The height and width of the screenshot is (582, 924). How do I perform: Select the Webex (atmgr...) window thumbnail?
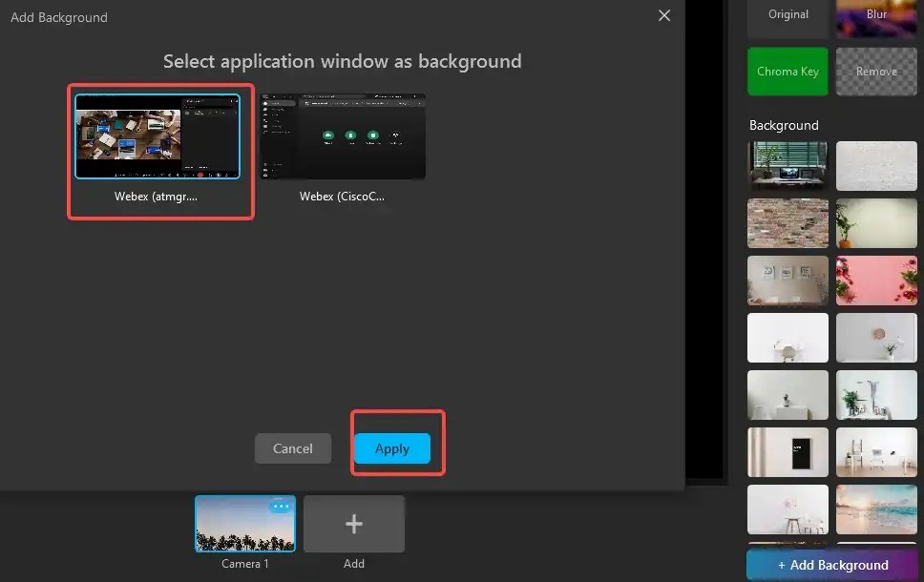[159, 136]
